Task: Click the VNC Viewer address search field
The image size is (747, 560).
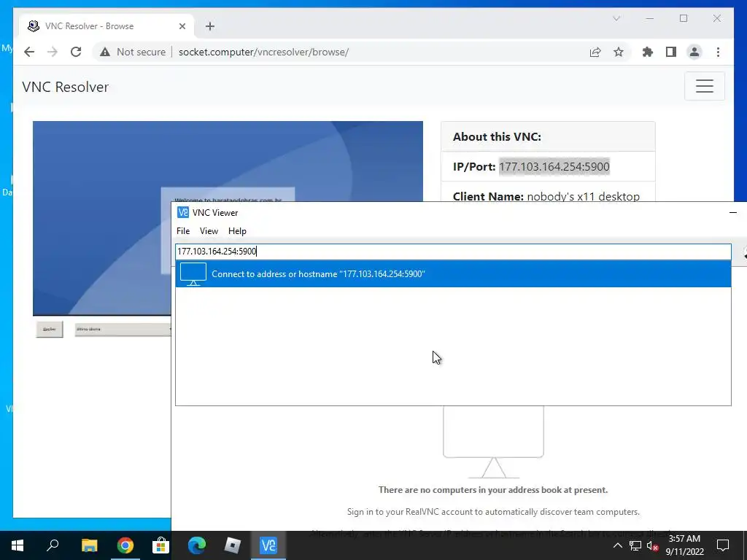Action: 453,252
